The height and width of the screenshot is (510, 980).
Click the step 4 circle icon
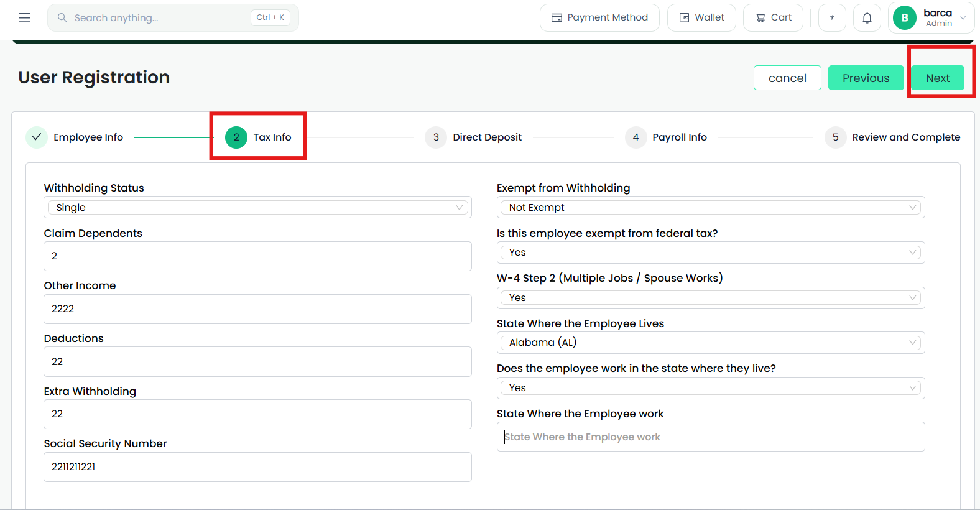click(x=636, y=137)
